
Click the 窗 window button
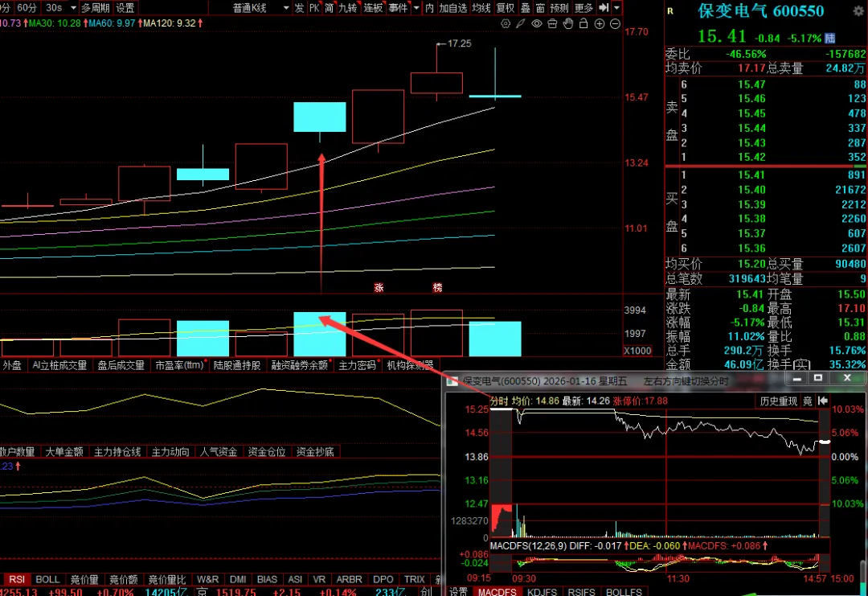point(540,8)
